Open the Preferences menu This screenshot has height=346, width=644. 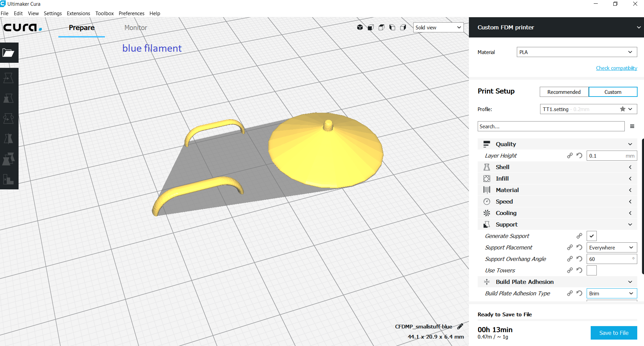coord(132,14)
